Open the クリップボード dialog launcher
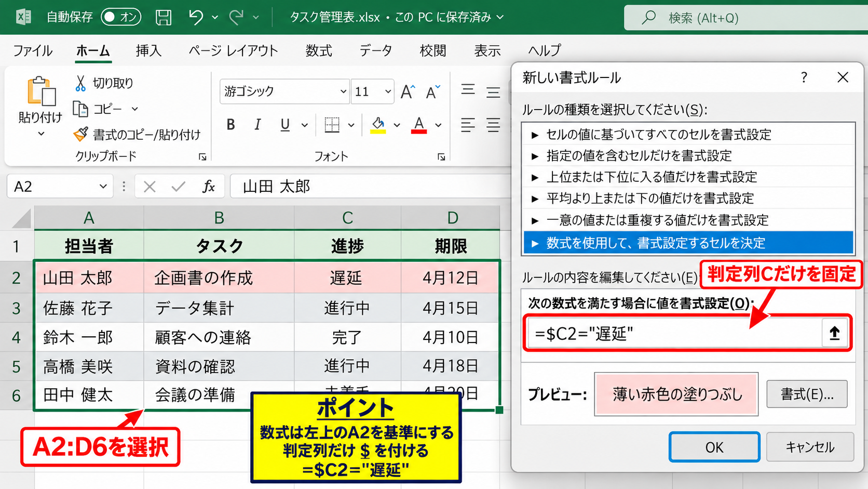 coord(202,156)
